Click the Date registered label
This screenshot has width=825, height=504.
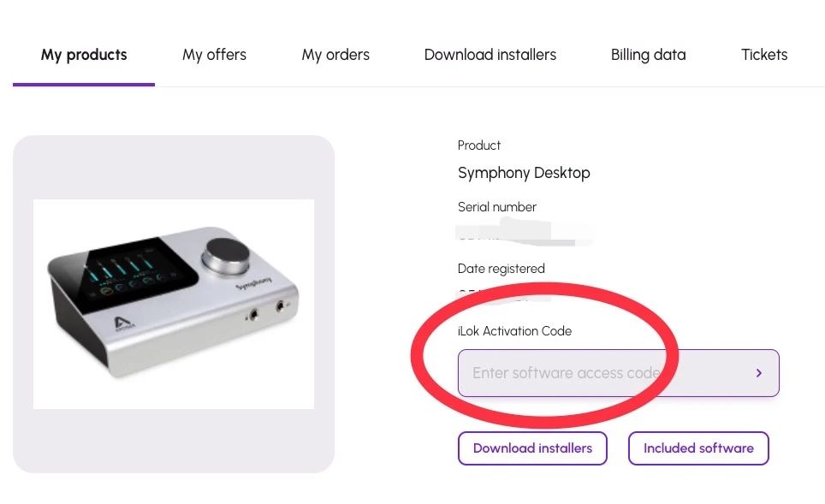pos(502,269)
